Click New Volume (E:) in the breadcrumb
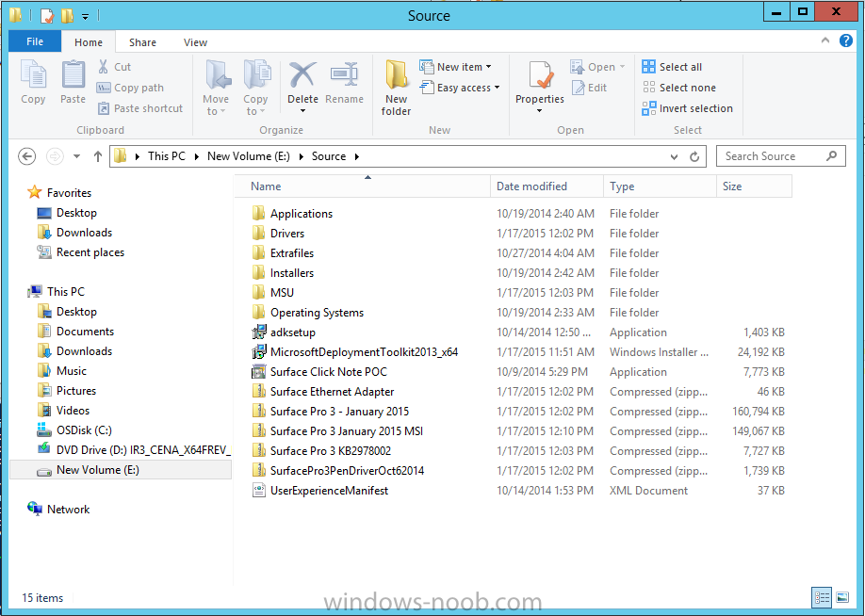 (248, 156)
